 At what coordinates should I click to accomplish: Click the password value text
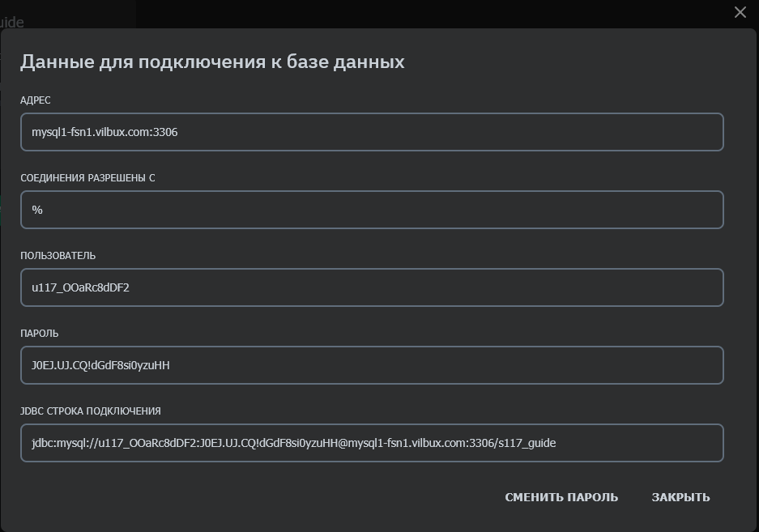point(100,364)
